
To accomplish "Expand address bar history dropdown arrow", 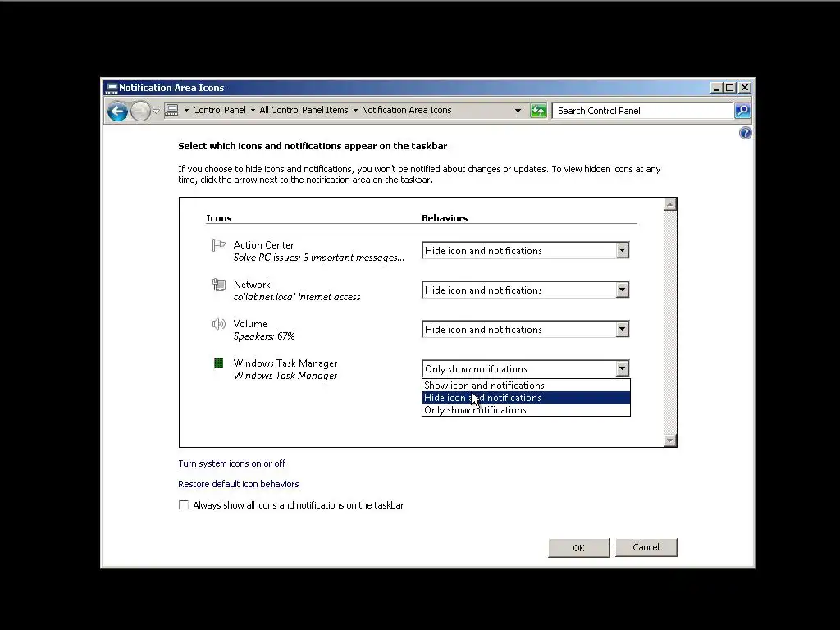I will 518,111.
